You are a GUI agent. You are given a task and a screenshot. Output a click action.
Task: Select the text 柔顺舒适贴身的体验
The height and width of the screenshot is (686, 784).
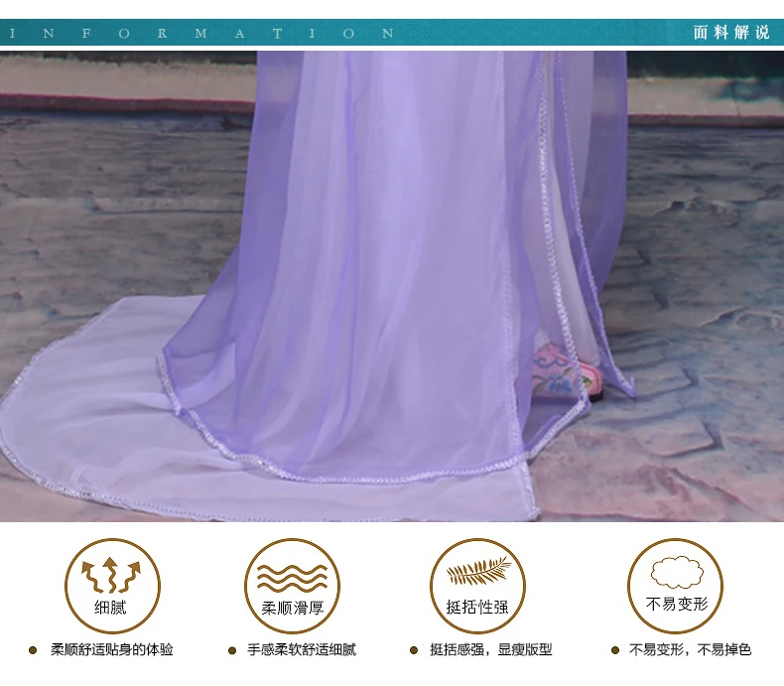coord(111,649)
